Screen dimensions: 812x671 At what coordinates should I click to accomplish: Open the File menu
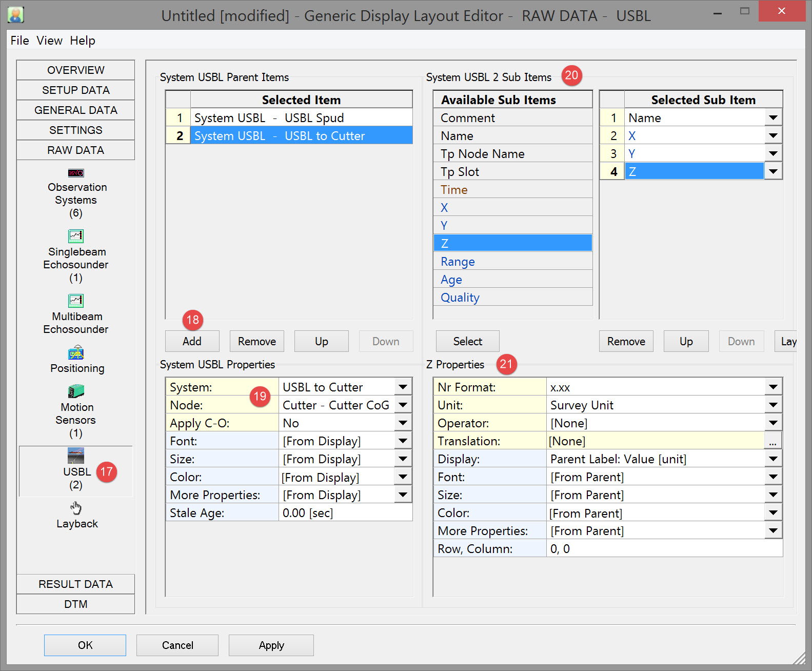click(x=19, y=41)
